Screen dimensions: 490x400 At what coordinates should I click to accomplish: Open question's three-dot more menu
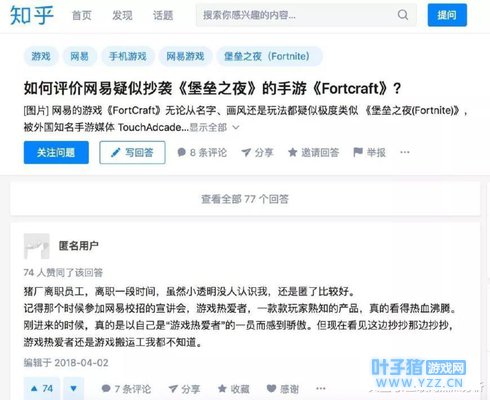[x=405, y=152]
